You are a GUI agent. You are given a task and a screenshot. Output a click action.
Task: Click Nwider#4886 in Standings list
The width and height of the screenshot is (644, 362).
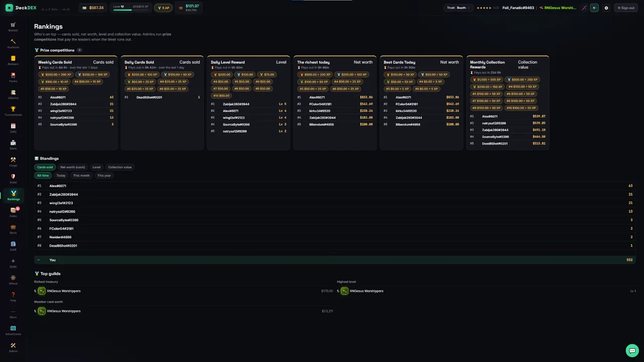[60, 237]
